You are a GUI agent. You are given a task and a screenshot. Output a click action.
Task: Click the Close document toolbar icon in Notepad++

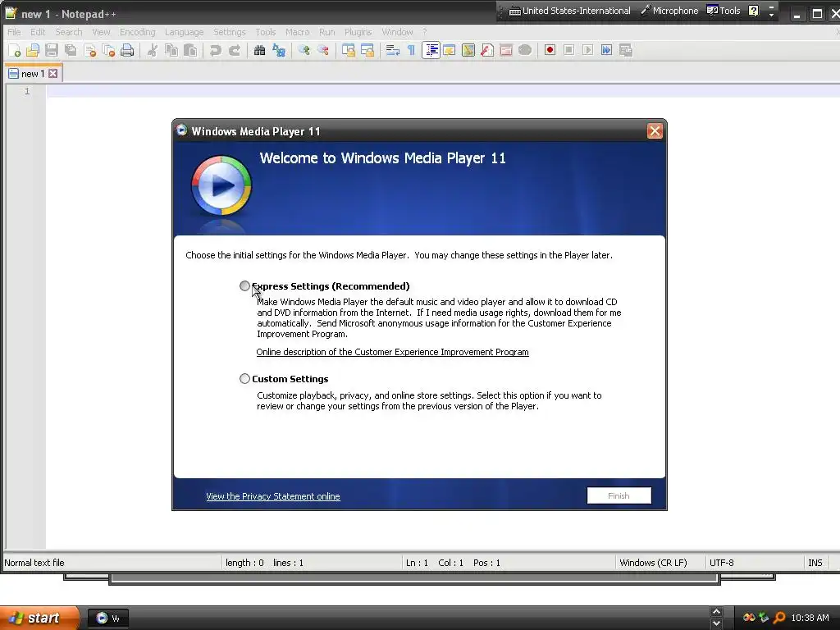click(90, 50)
